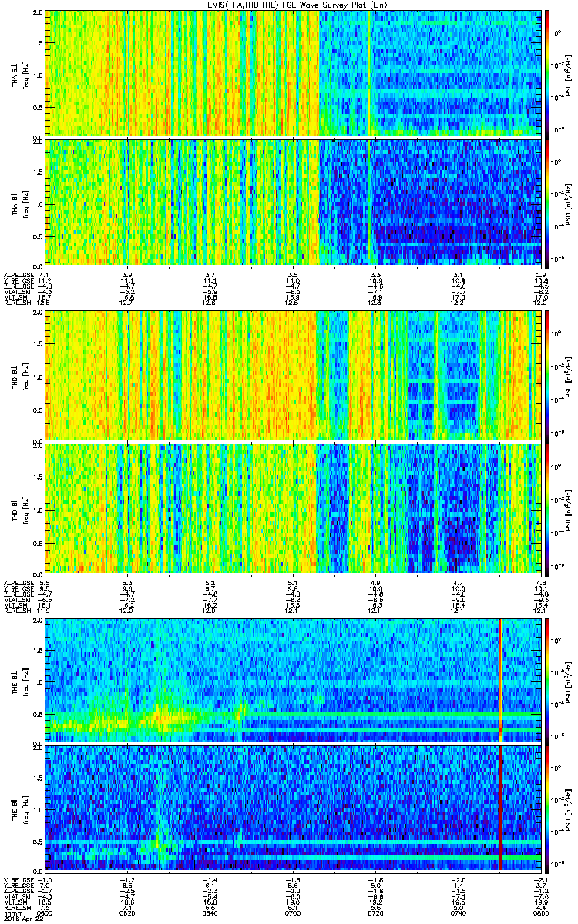Click the "0620" time tick label
The width and height of the screenshot is (578, 924).
127,912
